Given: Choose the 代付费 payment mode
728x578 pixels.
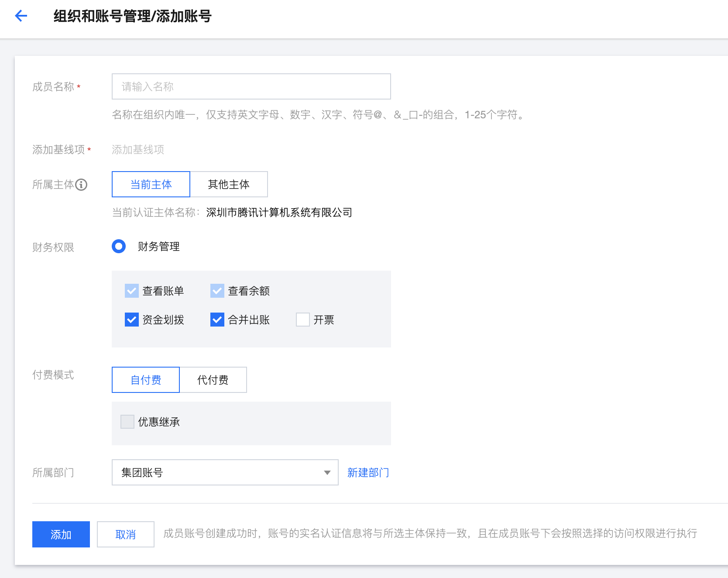Looking at the screenshot, I should click(x=213, y=380).
